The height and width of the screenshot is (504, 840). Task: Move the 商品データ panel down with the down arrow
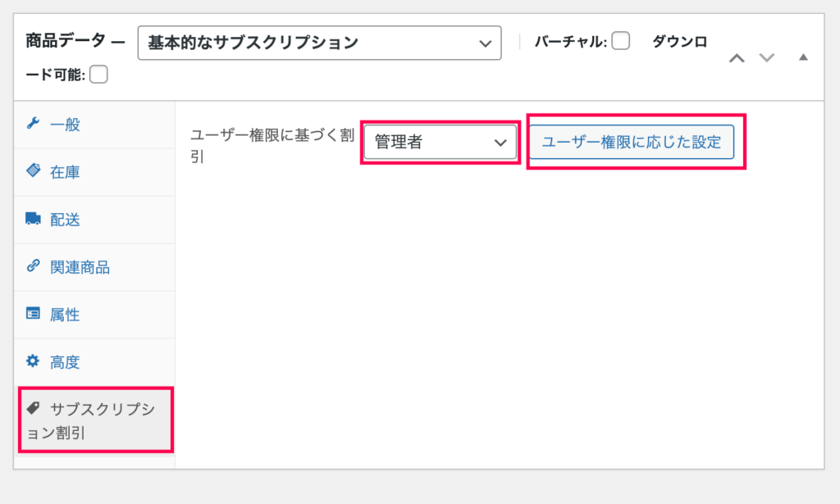[x=767, y=58]
